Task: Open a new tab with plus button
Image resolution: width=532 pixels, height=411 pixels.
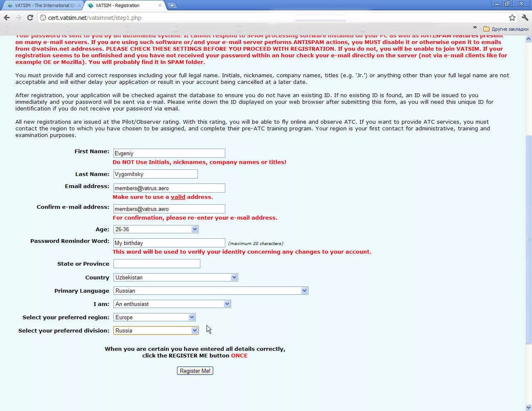Action: (172, 5)
